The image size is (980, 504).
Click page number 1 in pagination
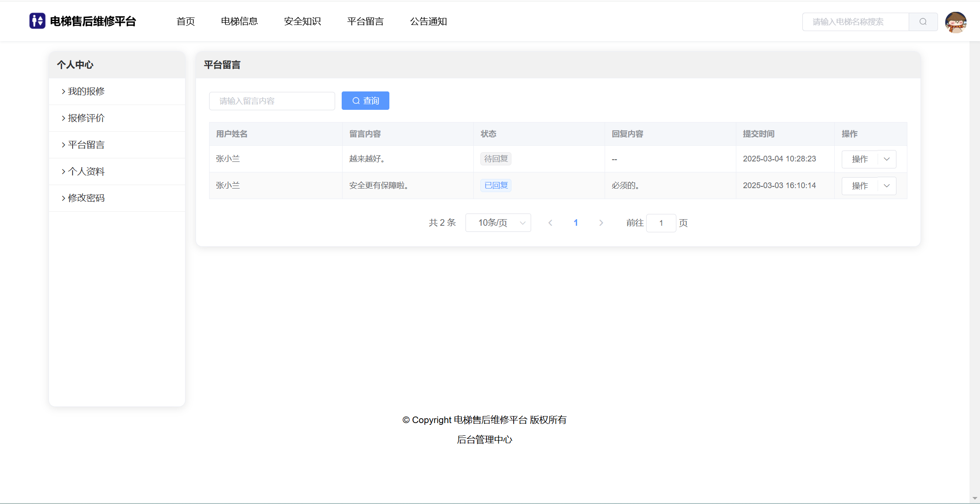click(576, 223)
